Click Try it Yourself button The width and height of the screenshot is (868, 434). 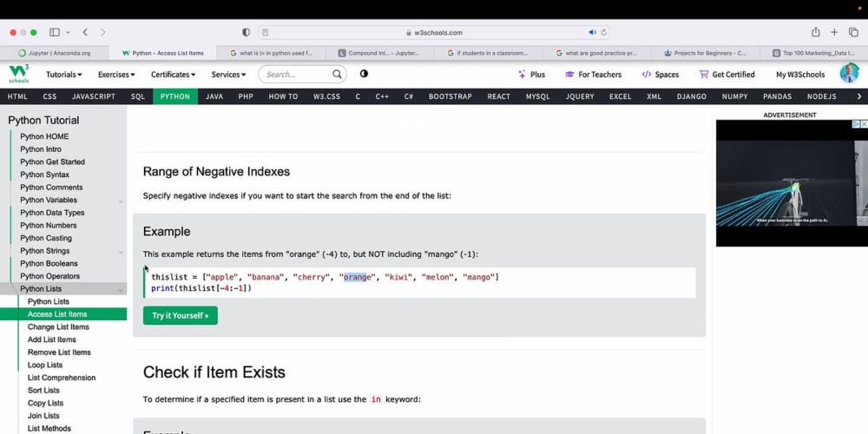181,316
